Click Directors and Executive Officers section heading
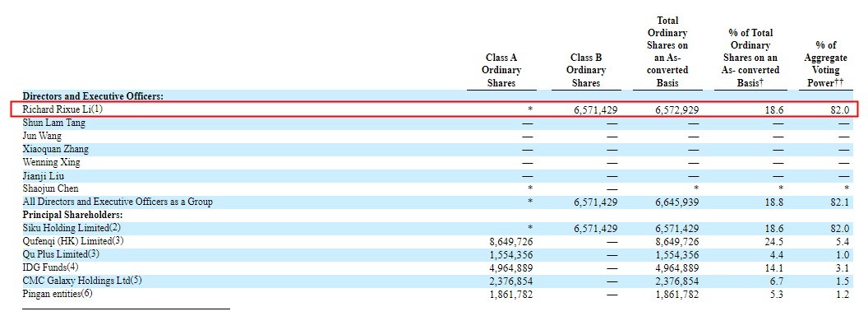Viewport: 868px width, 316px height. 92,96
